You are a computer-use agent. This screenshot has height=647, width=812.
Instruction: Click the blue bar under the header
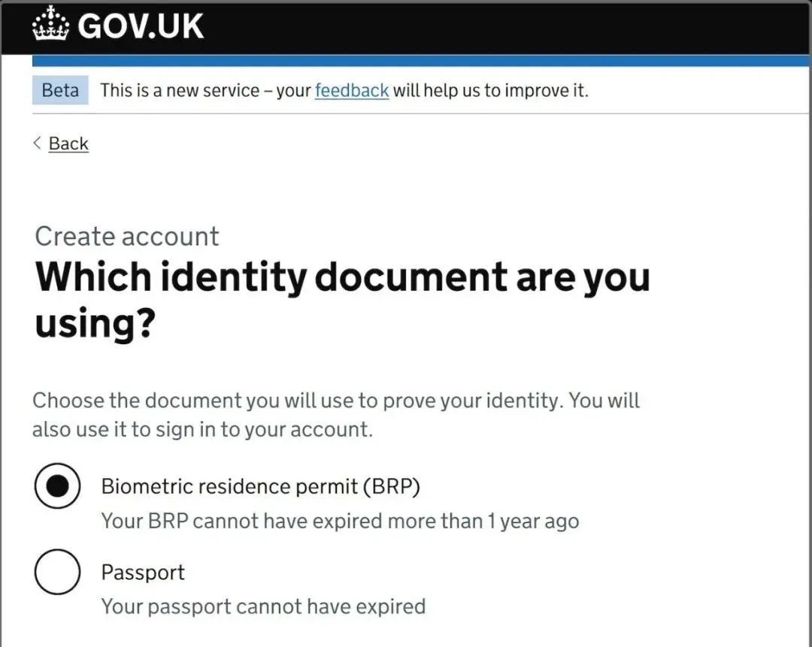(420, 61)
